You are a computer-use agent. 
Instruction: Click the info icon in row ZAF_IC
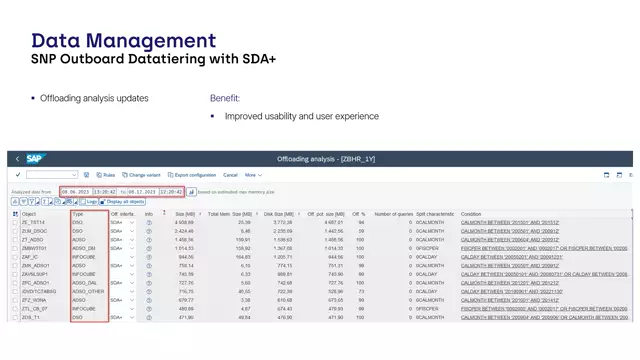click(149, 257)
